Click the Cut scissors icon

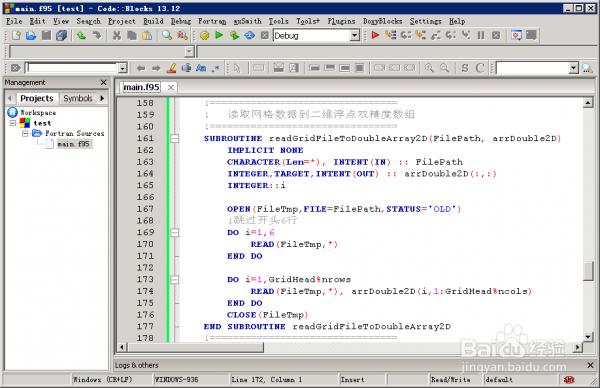point(117,36)
